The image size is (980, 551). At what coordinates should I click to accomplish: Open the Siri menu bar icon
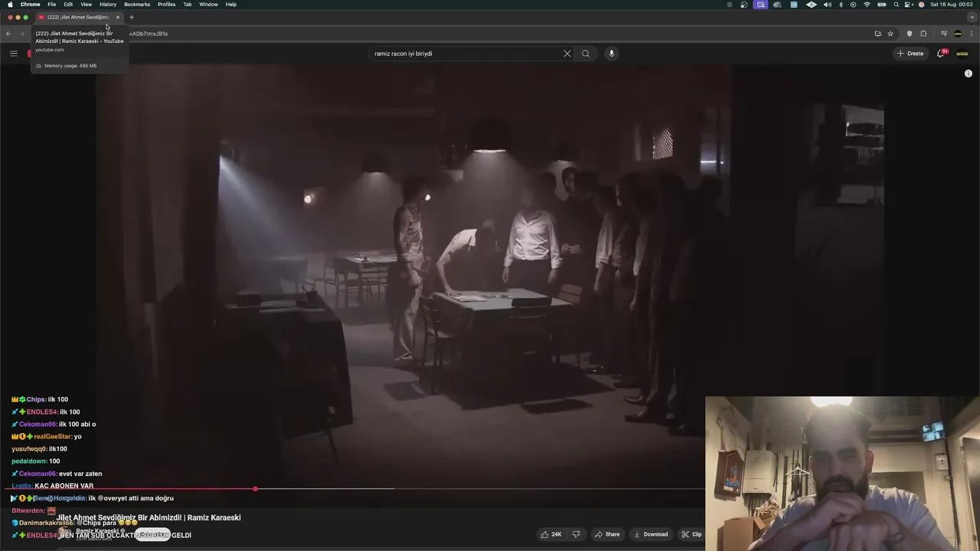click(x=922, y=5)
